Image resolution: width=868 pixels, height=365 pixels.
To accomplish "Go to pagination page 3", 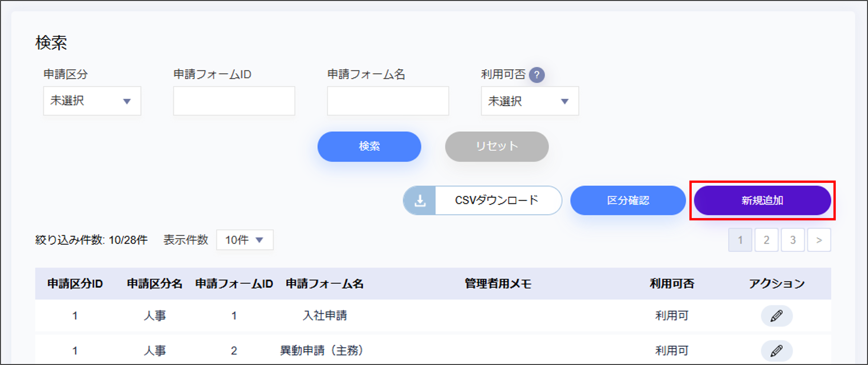I will [x=793, y=240].
